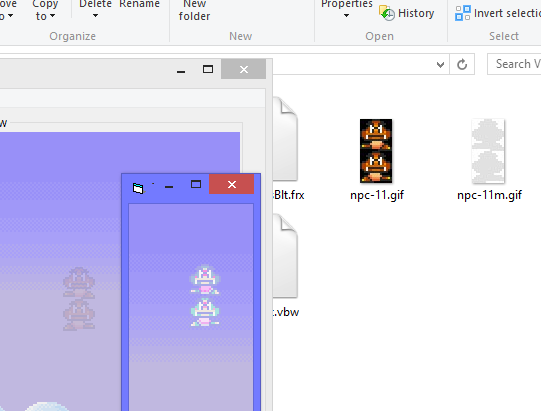Create a New folder from ribbon
Screen dimensions: 541x411
[194, 10]
